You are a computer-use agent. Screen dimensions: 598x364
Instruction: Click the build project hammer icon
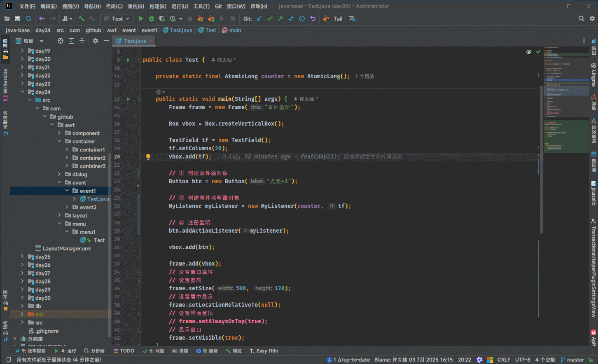81,19
